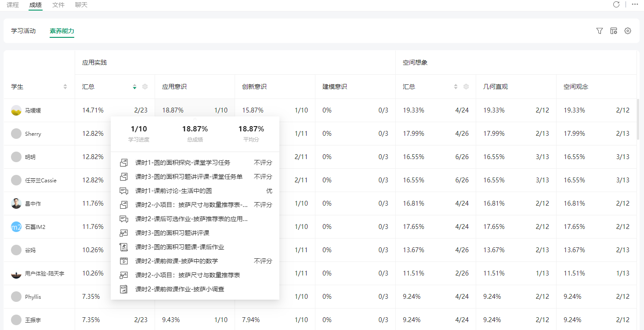Select the 素养能力 sub-tab
This screenshot has width=644, height=330.
click(x=62, y=31)
